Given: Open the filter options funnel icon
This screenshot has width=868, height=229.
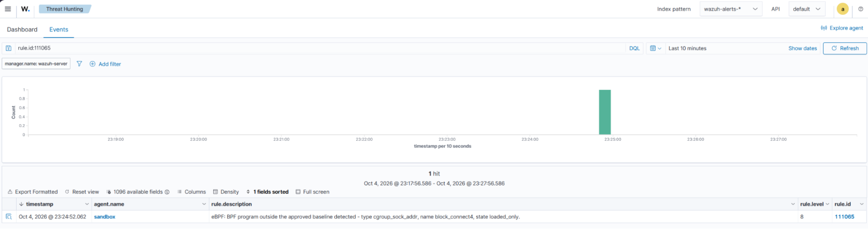Looking at the screenshot, I should (79, 63).
